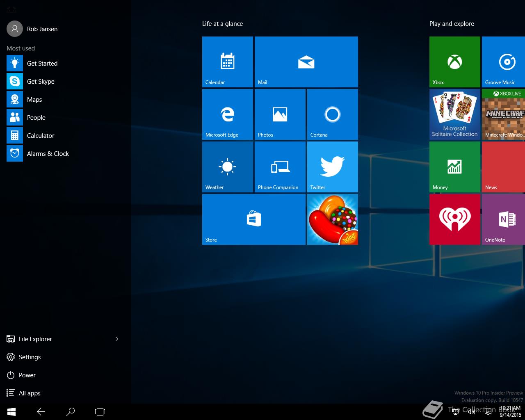The height and width of the screenshot is (420, 525).
Task: Open the Cortana tile
Action: click(x=333, y=114)
